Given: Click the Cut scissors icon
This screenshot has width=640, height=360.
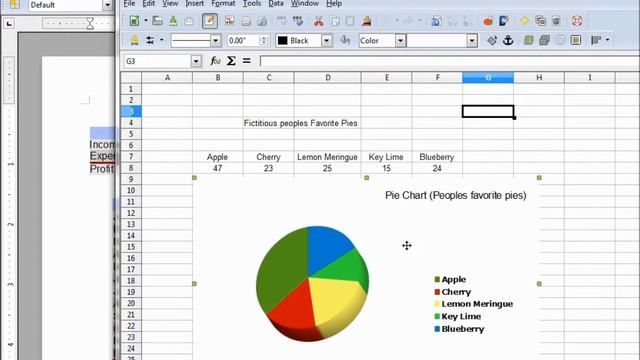Looking at the screenshot, I should (x=318, y=21).
